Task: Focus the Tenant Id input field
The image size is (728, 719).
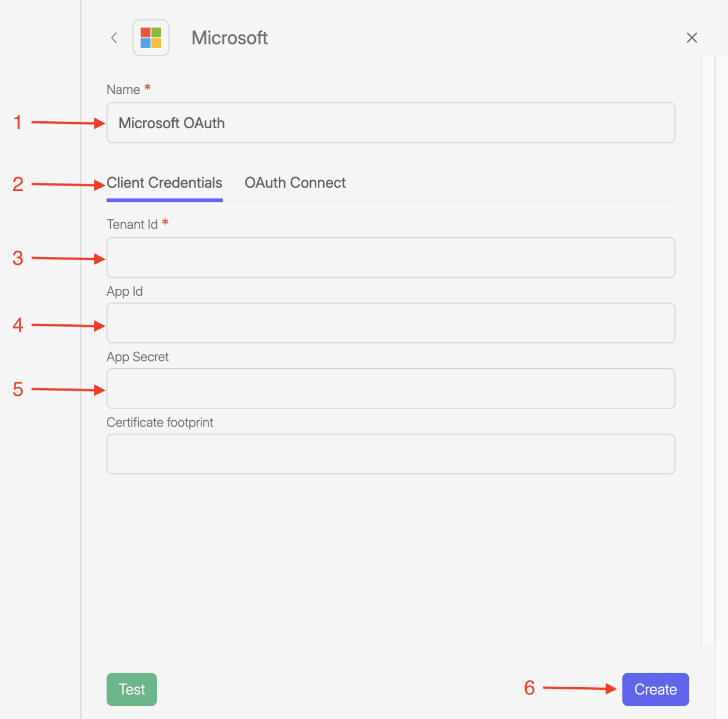Action: point(390,258)
